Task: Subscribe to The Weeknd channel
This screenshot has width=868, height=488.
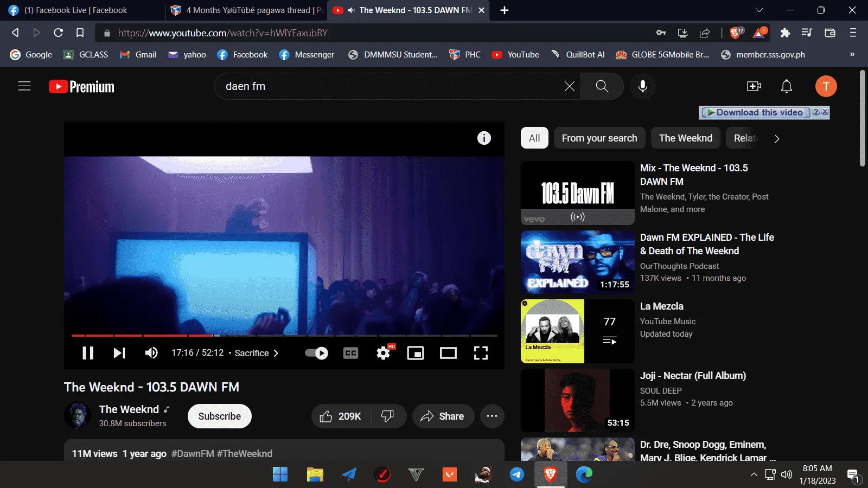Action: (x=219, y=416)
